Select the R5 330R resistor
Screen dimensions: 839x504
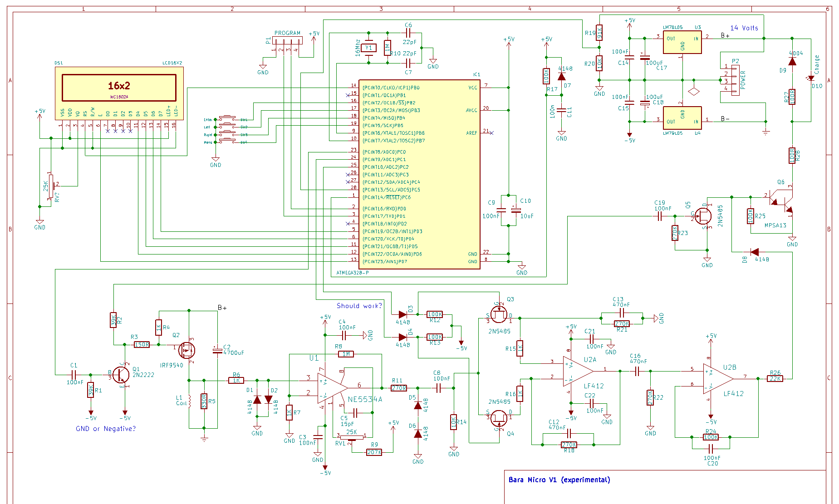tap(204, 401)
